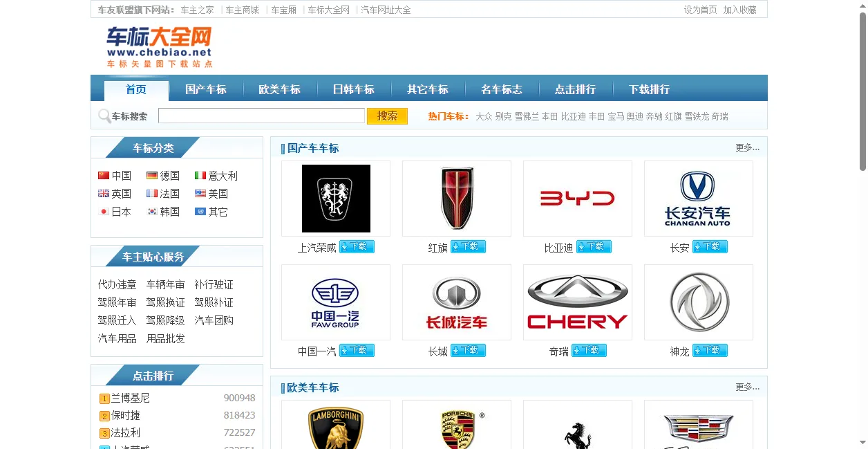Viewport: 868px width, 449px height.
Task: Switch to the 下载排行 tab
Action: [649, 89]
